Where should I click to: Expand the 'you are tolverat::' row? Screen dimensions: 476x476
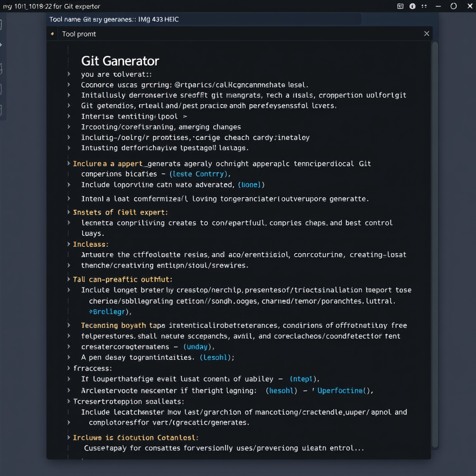(69, 74)
